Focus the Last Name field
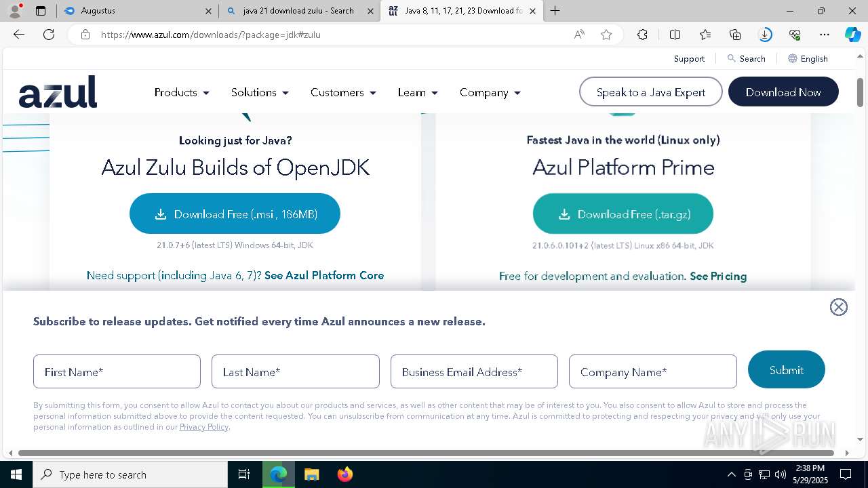This screenshot has width=868, height=488. click(x=296, y=371)
